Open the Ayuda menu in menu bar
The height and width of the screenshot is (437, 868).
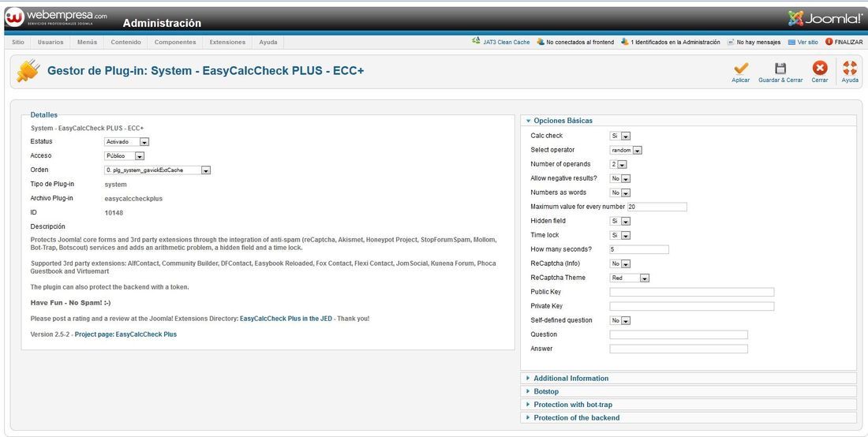point(268,42)
